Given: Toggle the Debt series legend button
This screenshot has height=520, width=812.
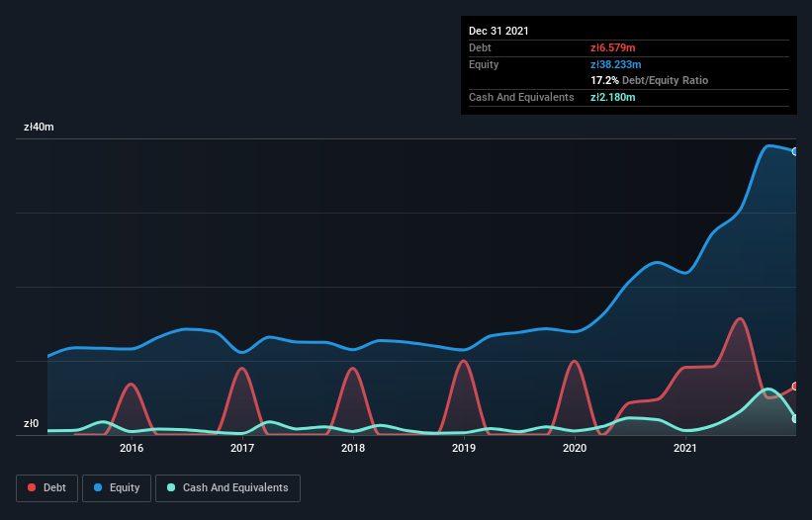Looking at the screenshot, I should (x=46, y=488).
